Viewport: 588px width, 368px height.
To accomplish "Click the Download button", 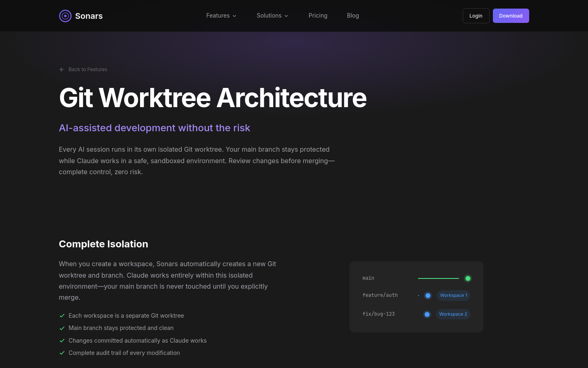I will click(x=511, y=16).
